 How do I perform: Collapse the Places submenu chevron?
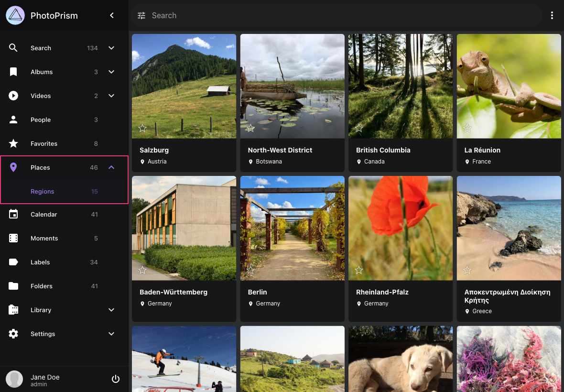(111, 167)
